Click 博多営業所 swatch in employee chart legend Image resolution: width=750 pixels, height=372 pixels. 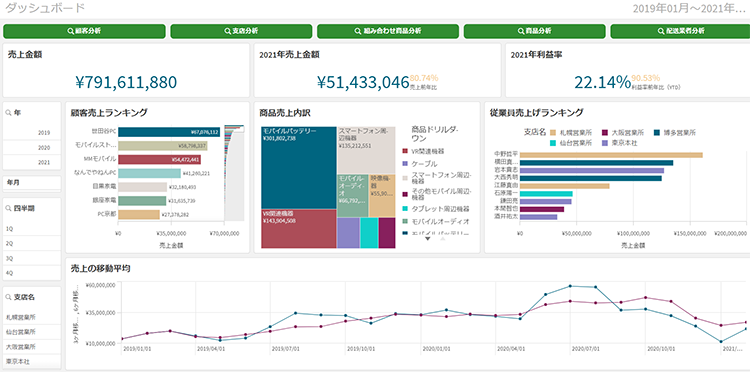coord(657,132)
